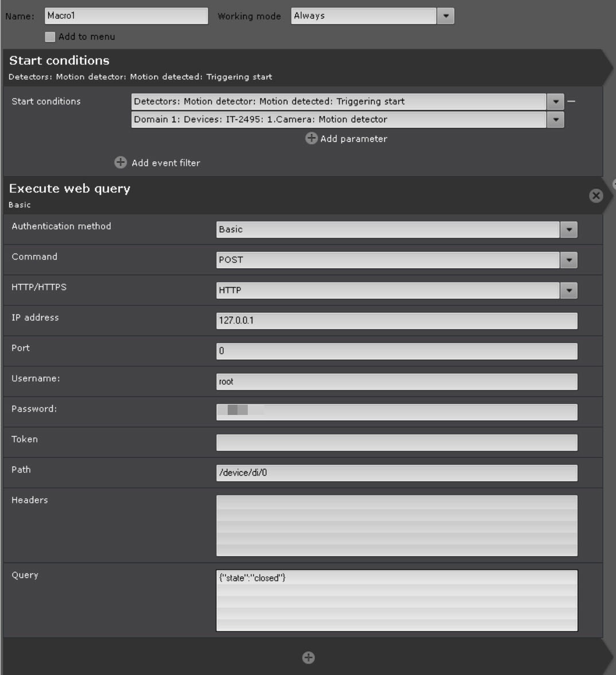Expand the Triggering start event dropdown
The image size is (616, 675).
coord(555,102)
